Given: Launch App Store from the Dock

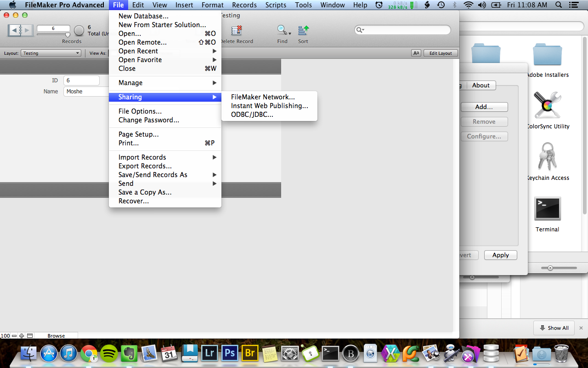Looking at the screenshot, I should pyautogui.click(x=49, y=353).
